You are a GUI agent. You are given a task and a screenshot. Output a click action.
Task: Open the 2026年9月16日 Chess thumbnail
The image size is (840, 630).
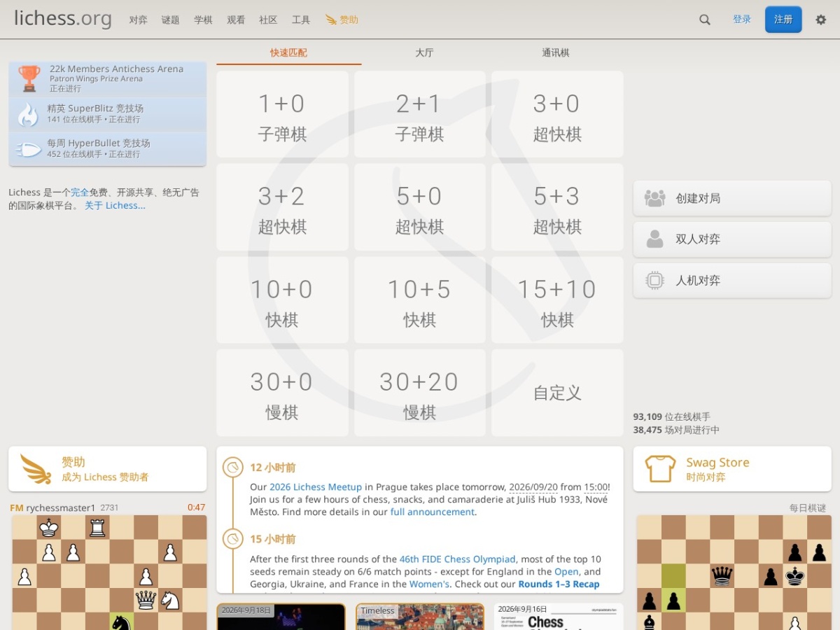click(x=558, y=617)
